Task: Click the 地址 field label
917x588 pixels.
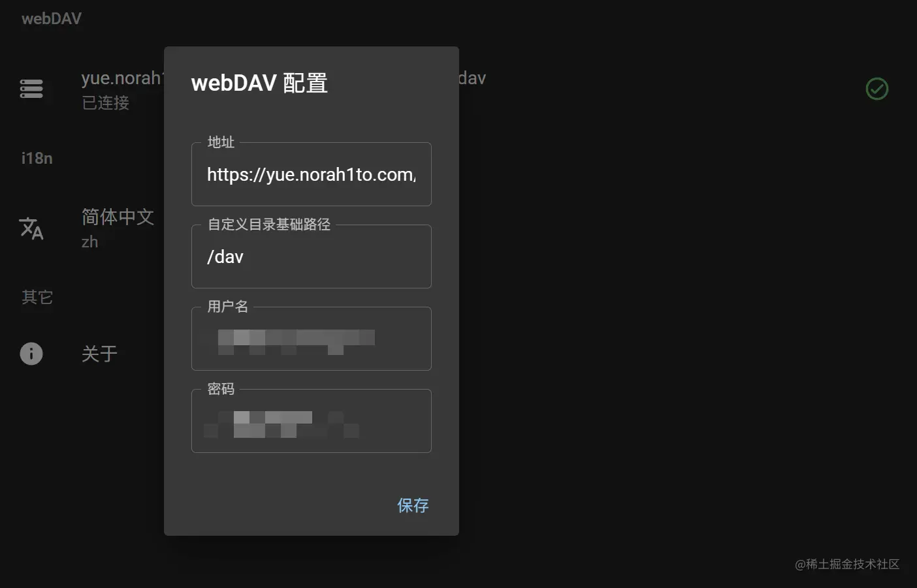Action: pyautogui.click(x=221, y=142)
